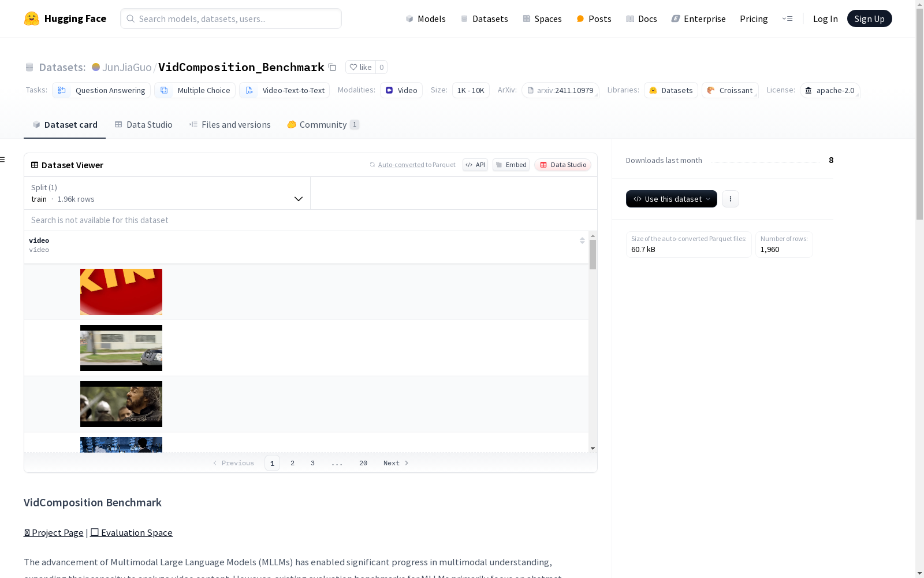
Task: Focus the search models, datasets, users field
Action: [231, 18]
